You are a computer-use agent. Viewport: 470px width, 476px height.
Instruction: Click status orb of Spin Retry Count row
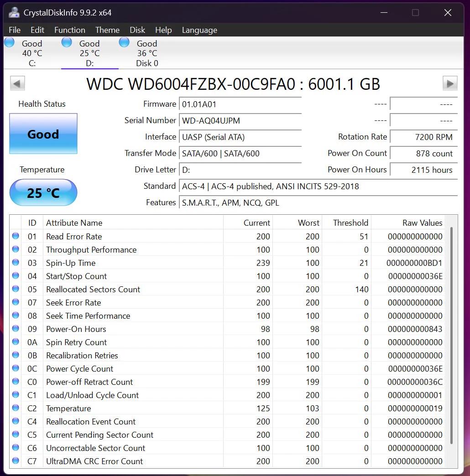tap(16, 341)
